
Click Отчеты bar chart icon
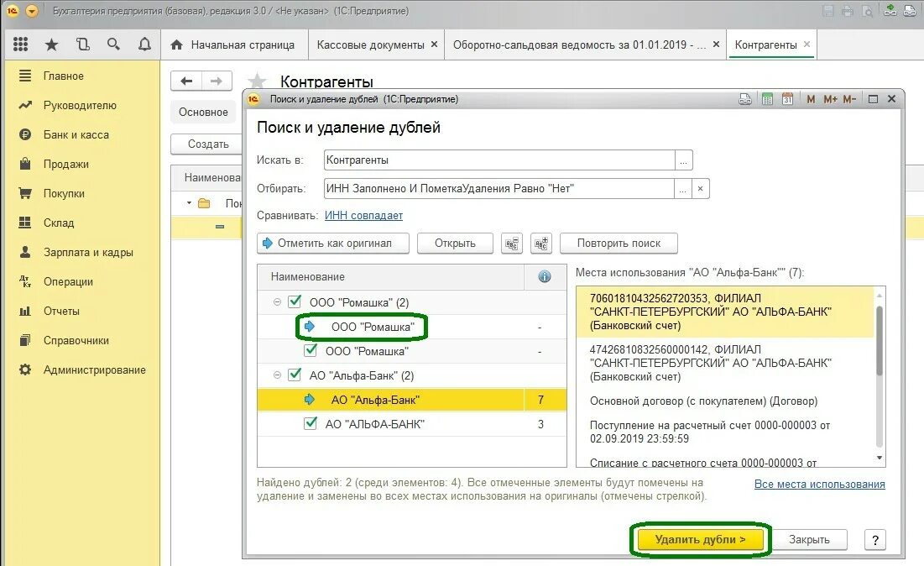tap(24, 311)
